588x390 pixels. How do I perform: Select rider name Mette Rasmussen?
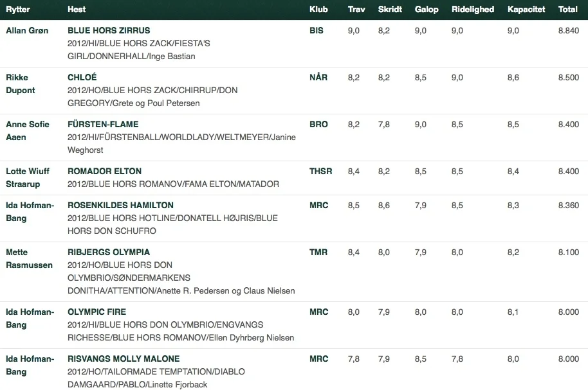coord(29,258)
